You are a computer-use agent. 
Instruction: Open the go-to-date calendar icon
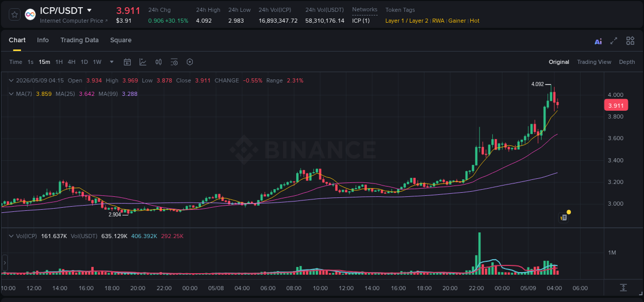[x=127, y=62]
